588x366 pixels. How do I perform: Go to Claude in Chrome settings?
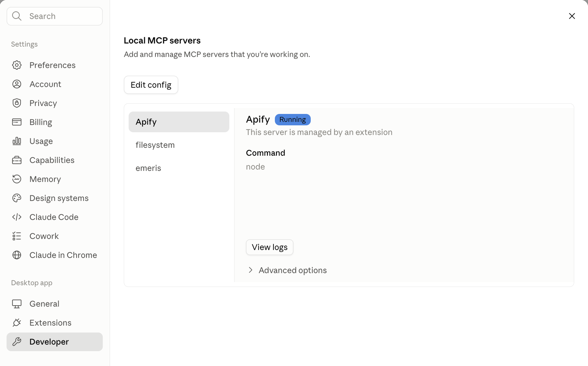point(54,255)
